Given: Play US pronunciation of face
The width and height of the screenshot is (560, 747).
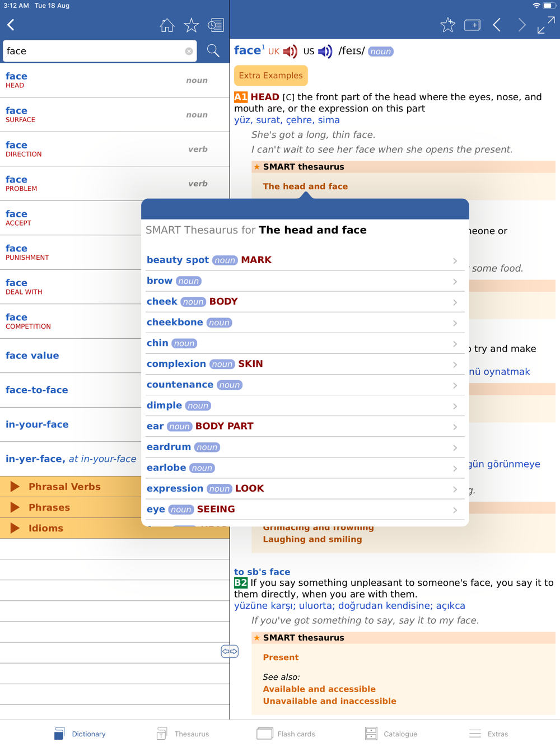Looking at the screenshot, I should pyautogui.click(x=325, y=52).
